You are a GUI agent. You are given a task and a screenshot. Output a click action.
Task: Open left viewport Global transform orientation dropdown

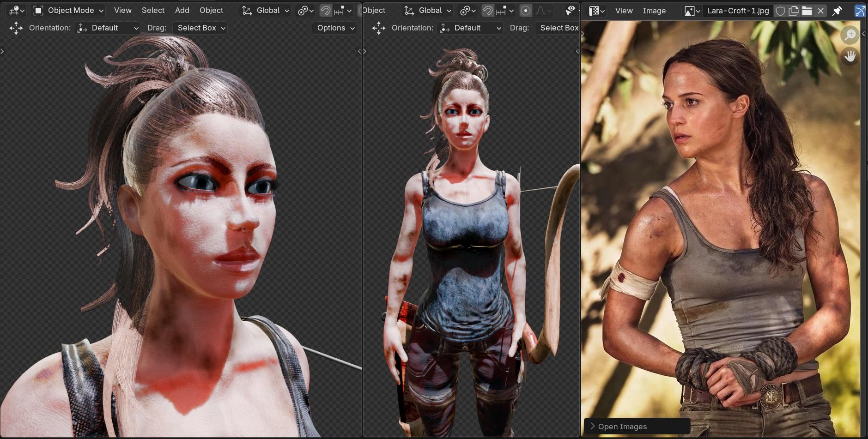pos(266,10)
